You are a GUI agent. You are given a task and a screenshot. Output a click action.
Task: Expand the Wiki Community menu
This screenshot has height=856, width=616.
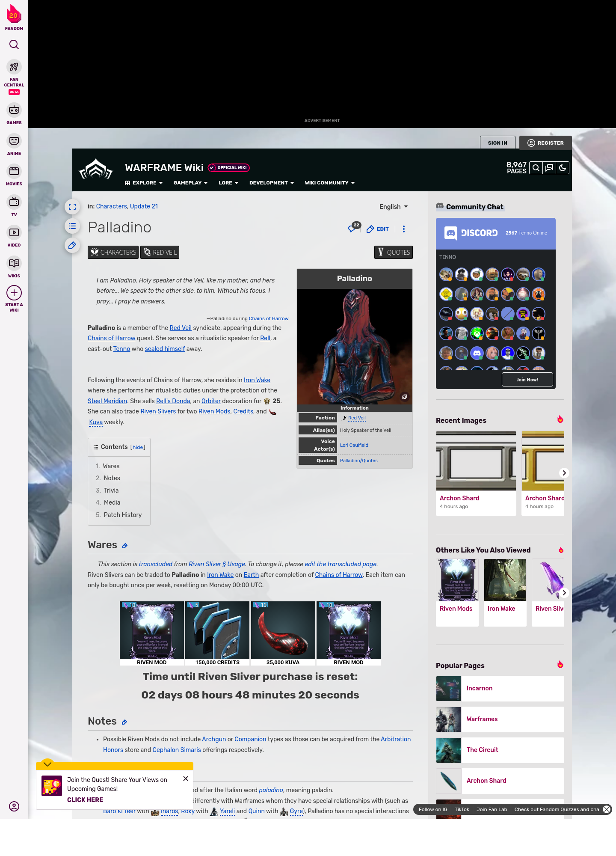coord(330,183)
